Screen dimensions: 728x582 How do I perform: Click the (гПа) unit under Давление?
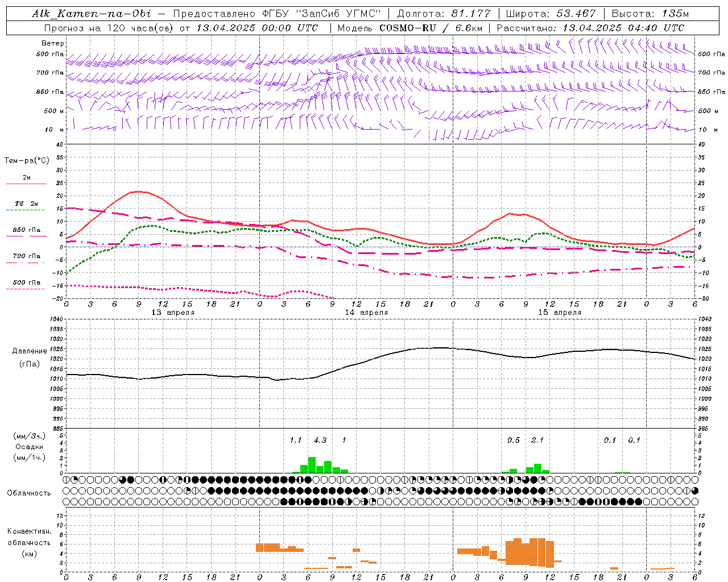(30, 364)
